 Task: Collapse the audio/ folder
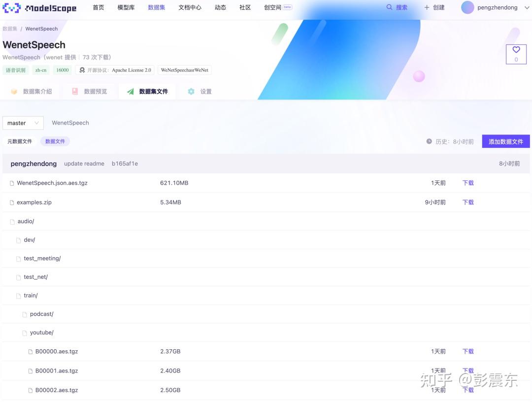click(x=26, y=221)
